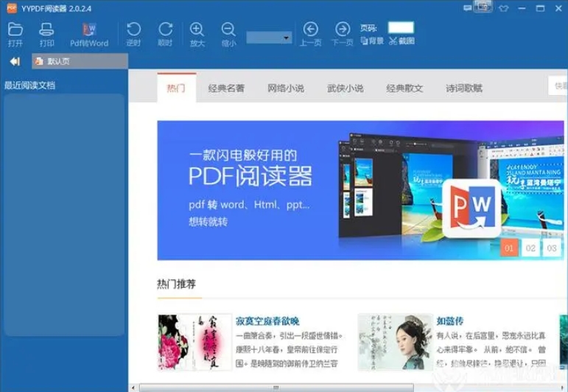Select the 默认页 document tab
This screenshot has height=392, width=568.
(x=80, y=61)
